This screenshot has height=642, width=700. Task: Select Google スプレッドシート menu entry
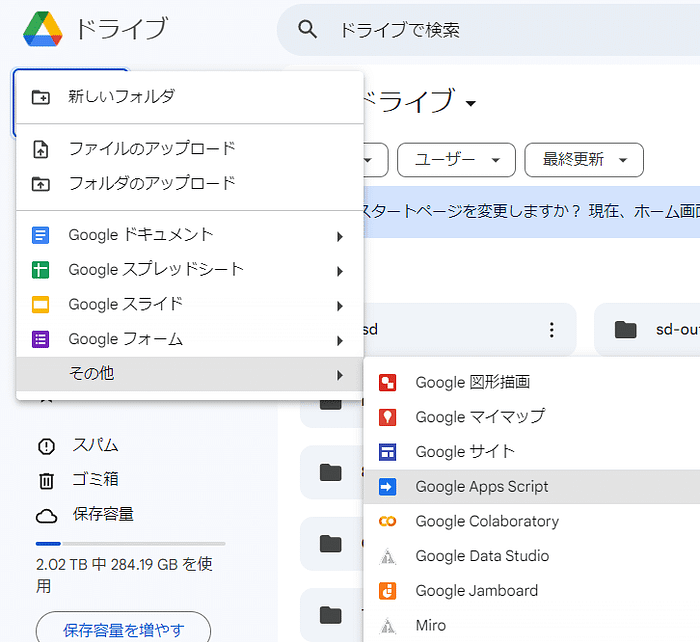(190, 270)
